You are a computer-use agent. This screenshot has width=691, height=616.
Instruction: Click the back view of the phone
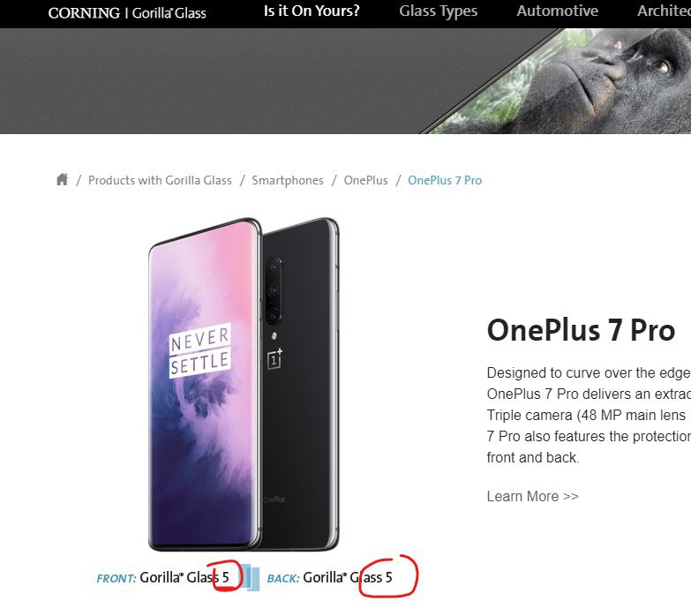tap(301, 384)
